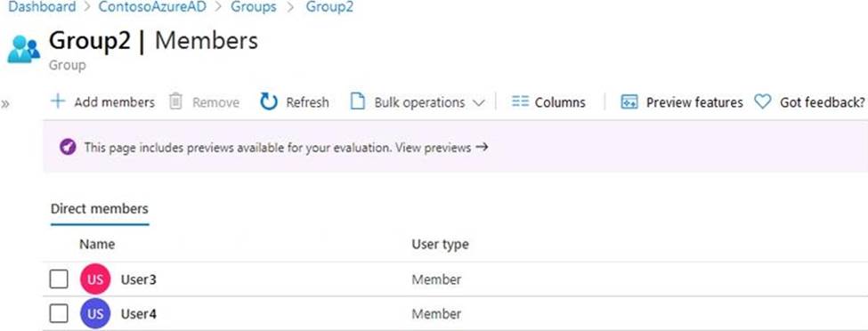Open User4 member entry

coord(138,314)
